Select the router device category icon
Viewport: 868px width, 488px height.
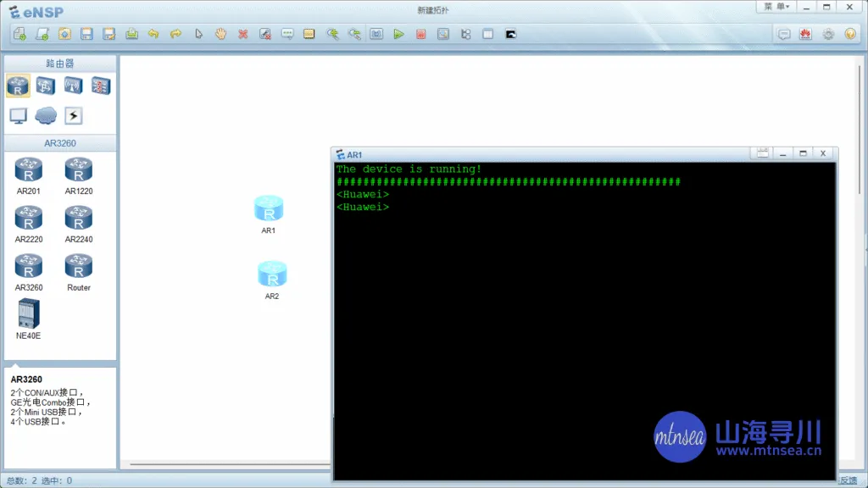19,86
